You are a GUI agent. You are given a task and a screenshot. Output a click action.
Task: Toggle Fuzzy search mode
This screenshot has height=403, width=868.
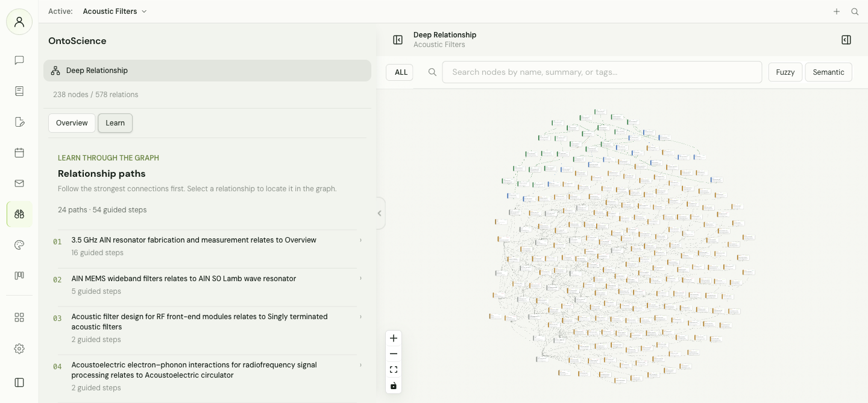[x=785, y=72]
